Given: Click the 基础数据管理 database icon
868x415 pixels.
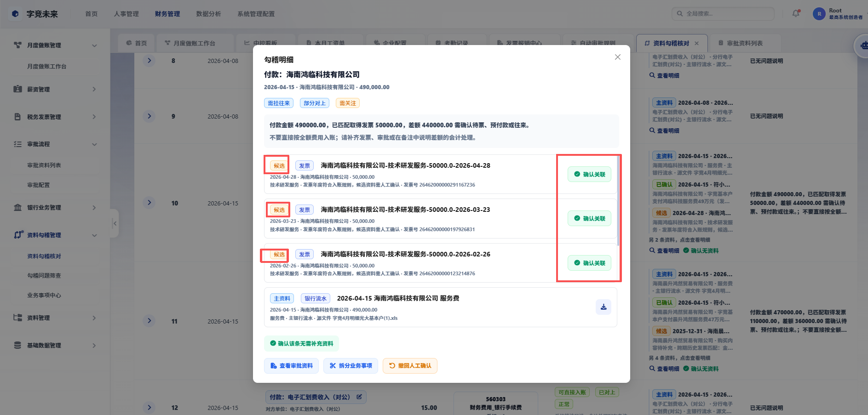Looking at the screenshot, I should tap(18, 345).
